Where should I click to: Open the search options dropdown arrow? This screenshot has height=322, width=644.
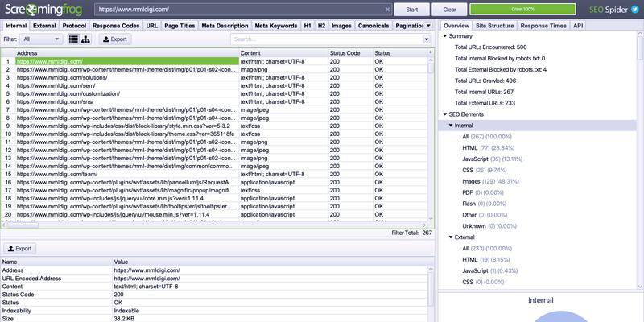coord(427,39)
